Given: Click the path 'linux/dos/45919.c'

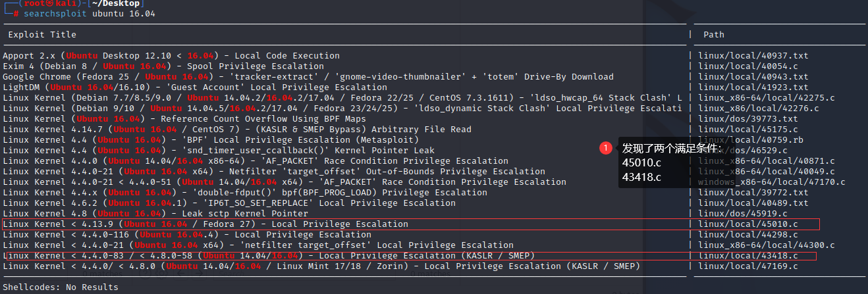Looking at the screenshot, I should point(743,214).
